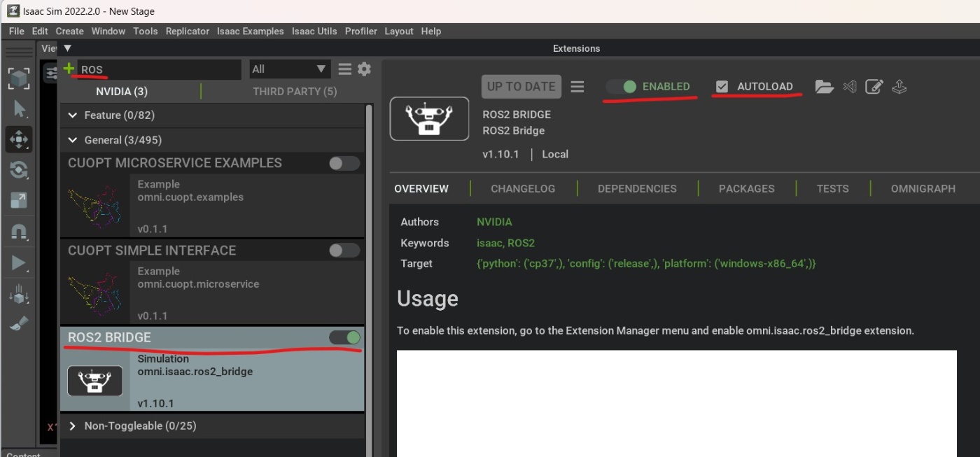Open the All filter dropdown

click(x=290, y=69)
